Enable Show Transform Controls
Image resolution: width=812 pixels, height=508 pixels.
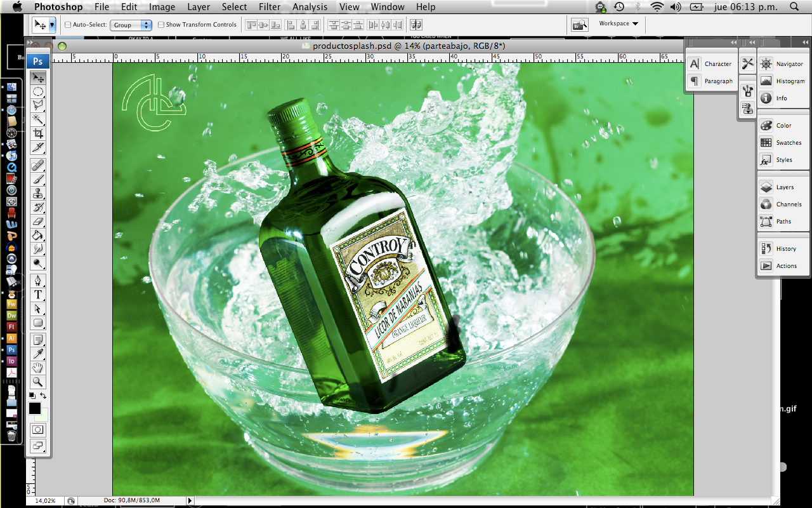[x=161, y=24]
